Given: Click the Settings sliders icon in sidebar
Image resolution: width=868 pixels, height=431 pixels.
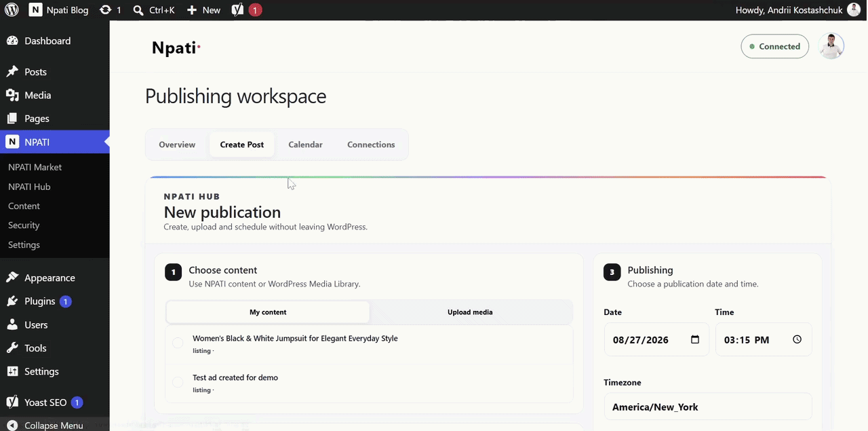Looking at the screenshot, I should (12, 371).
